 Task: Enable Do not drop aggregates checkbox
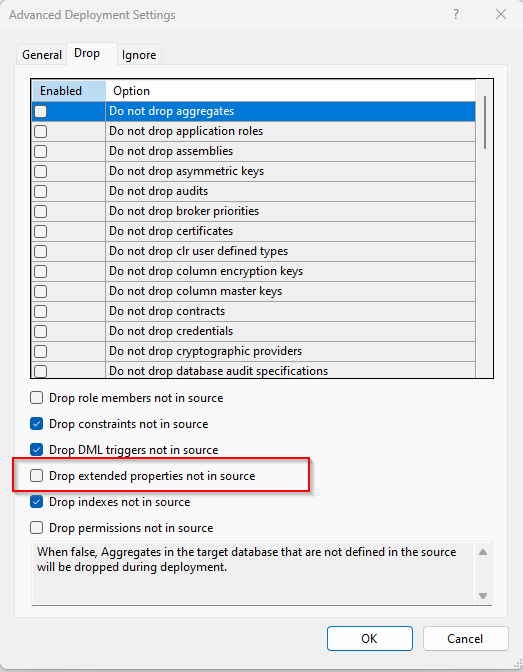coord(41,111)
